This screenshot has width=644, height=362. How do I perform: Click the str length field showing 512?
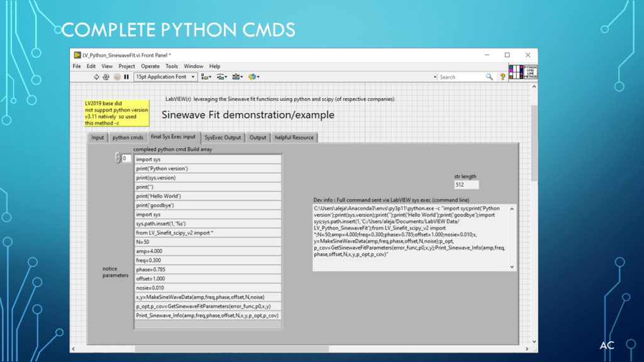pyautogui.click(x=466, y=185)
